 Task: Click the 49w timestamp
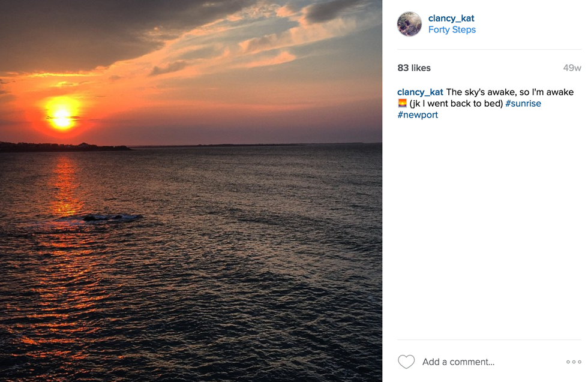click(572, 68)
